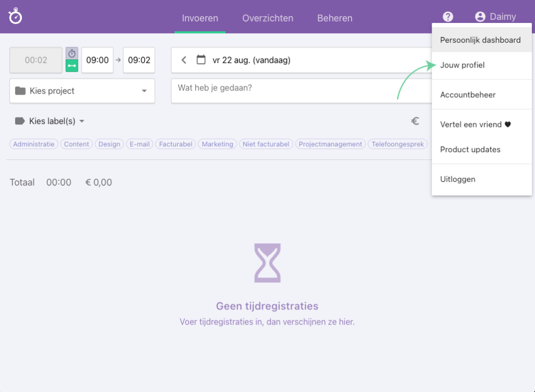Open the Kies label(s) dropdown
The image size is (535, 392).
(50, 121)
